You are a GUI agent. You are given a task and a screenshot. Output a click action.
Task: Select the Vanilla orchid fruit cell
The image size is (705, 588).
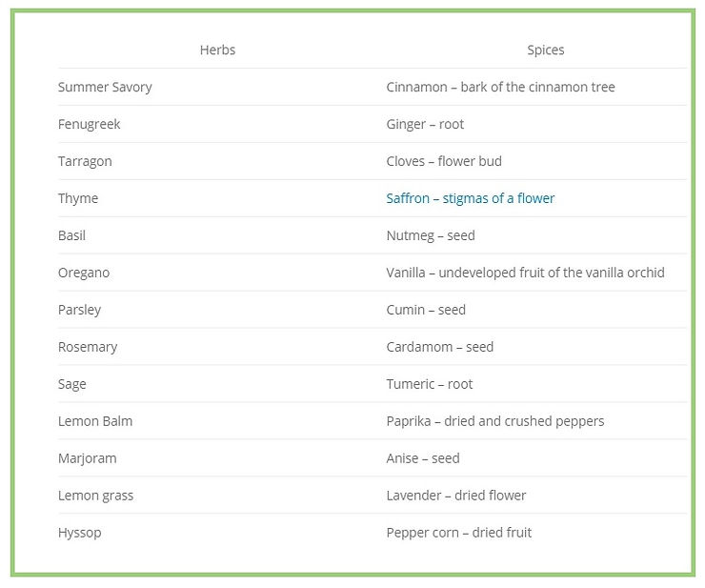[x=525, y=273]
